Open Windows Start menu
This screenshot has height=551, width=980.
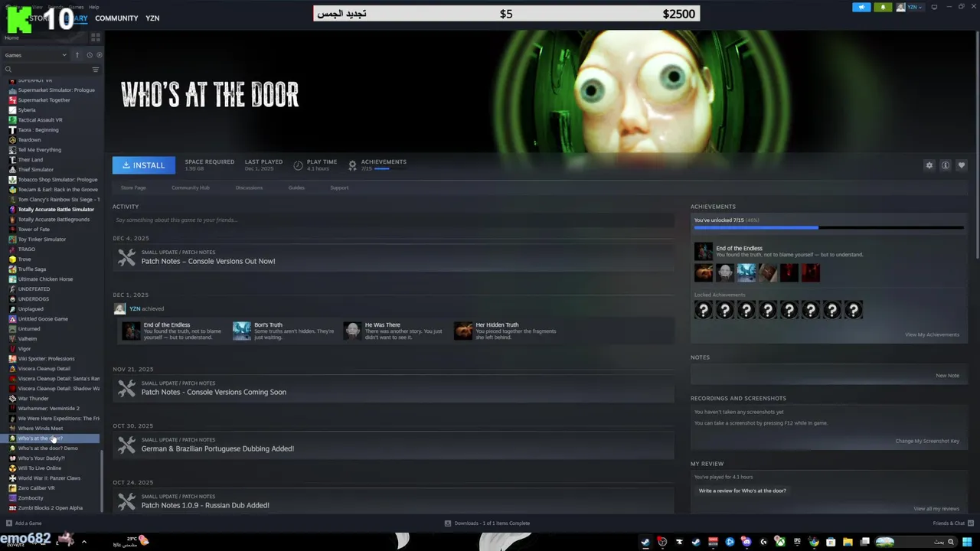967,542
